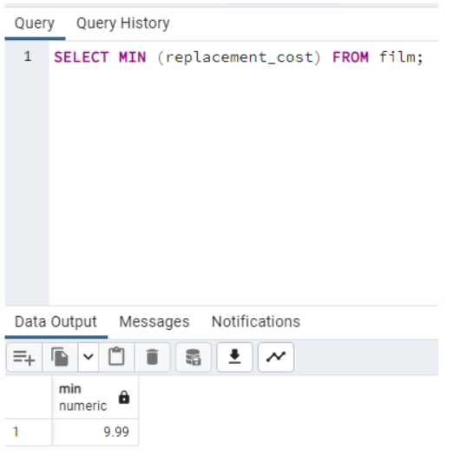Place cursor on replacement_cost in the query
The width and height of the screenshot is (453, 476).
240,57
